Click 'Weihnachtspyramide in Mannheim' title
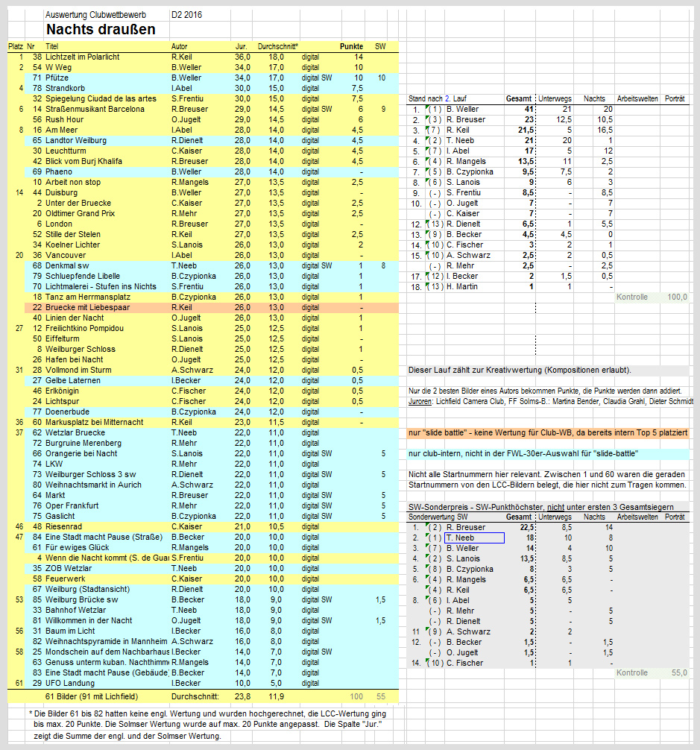700x750 pixels. click(107, 641)
